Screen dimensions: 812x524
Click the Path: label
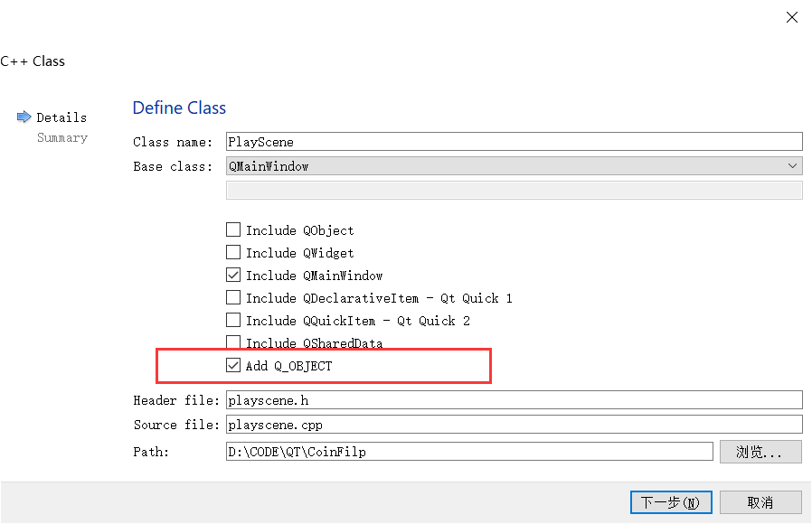(151, 452)
